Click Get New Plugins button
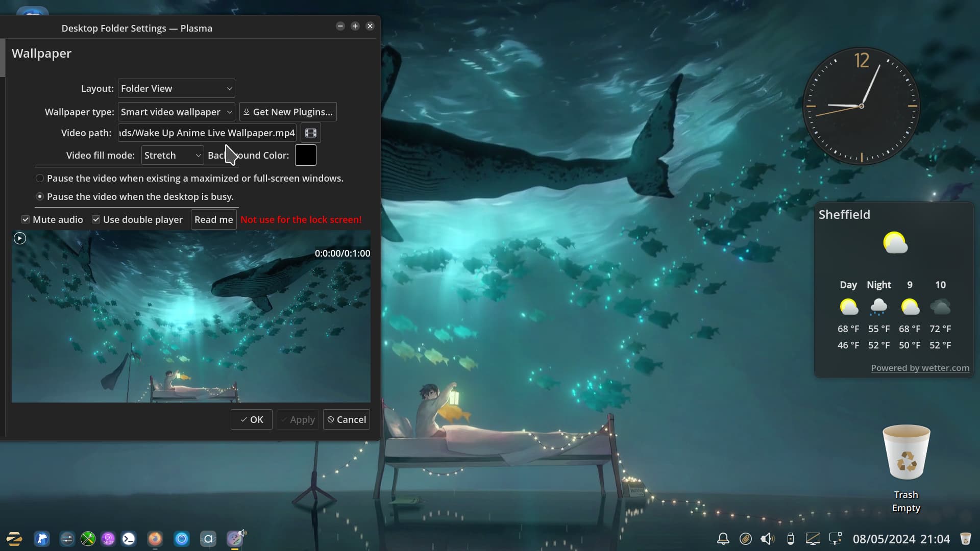The height and width of the screenshot is (551, 980). [288, 112]
